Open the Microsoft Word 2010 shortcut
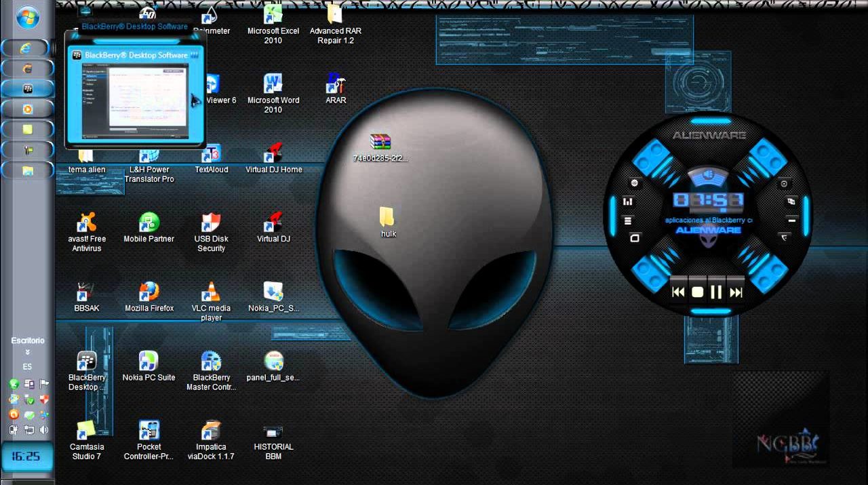The width and height of the screenshot is (868, 485). (273, 84)
